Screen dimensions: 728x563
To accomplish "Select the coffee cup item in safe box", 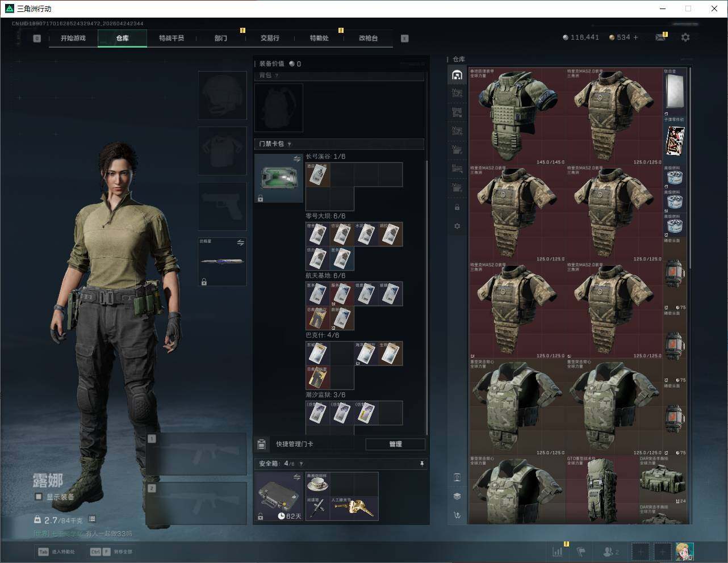I will [x=318, y=484].
